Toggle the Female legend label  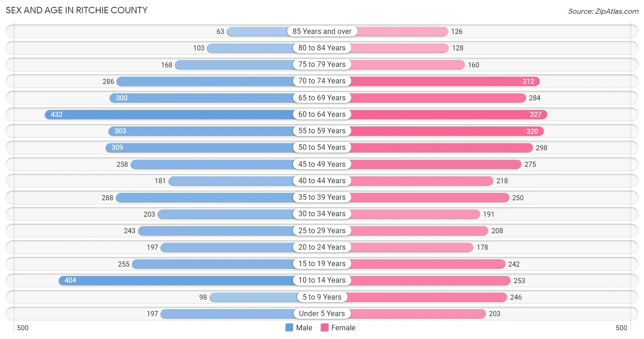344,328
